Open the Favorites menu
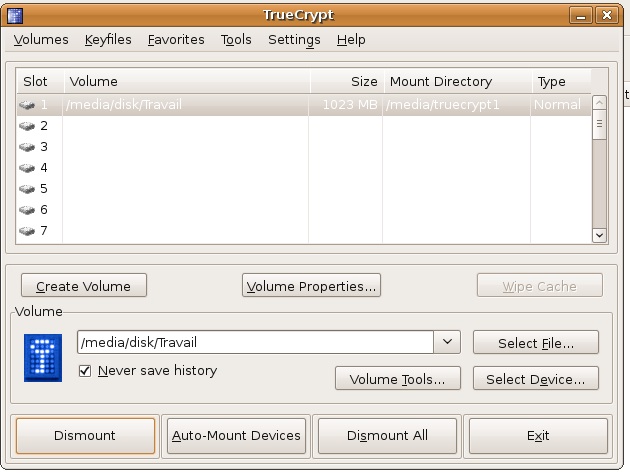Viewport: 630px width, 475px height. 176,40
